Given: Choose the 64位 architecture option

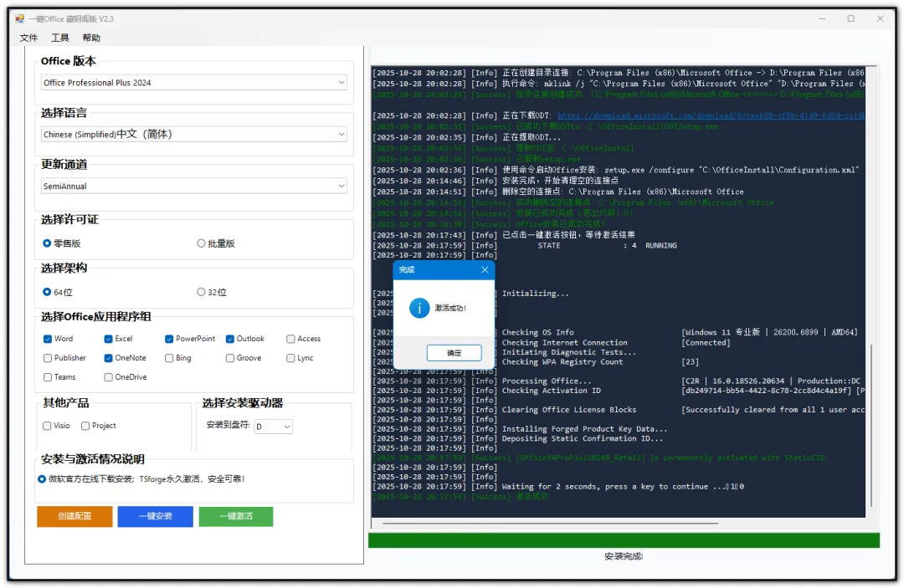Looking at the screenshot, I should pyautogui.click(x=47, y=292).
